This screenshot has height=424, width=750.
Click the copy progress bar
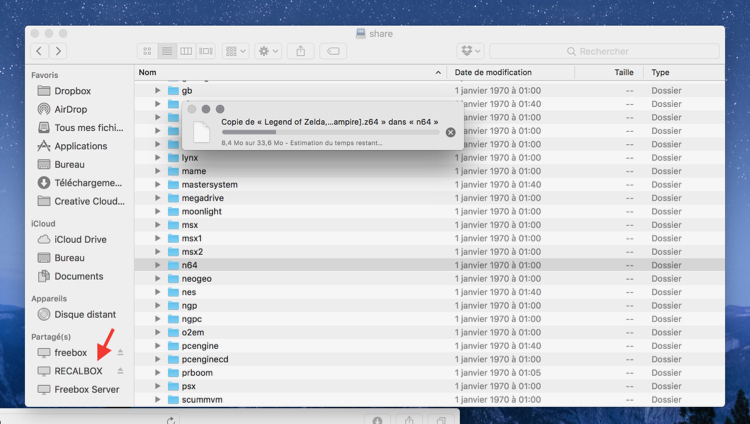tap(330, 132)
